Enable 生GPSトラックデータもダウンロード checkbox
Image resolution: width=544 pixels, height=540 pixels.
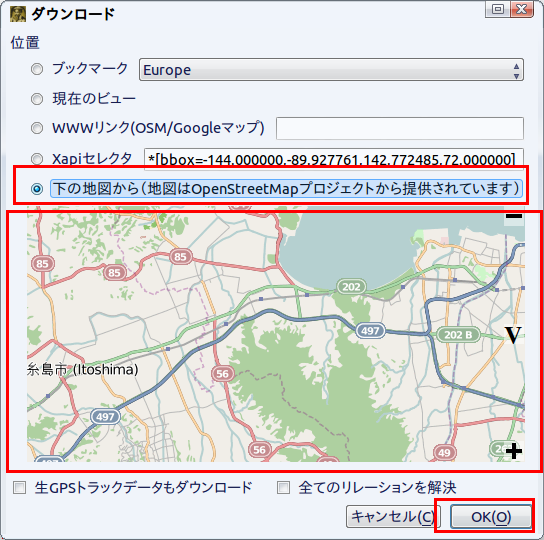tap(19, 487)
